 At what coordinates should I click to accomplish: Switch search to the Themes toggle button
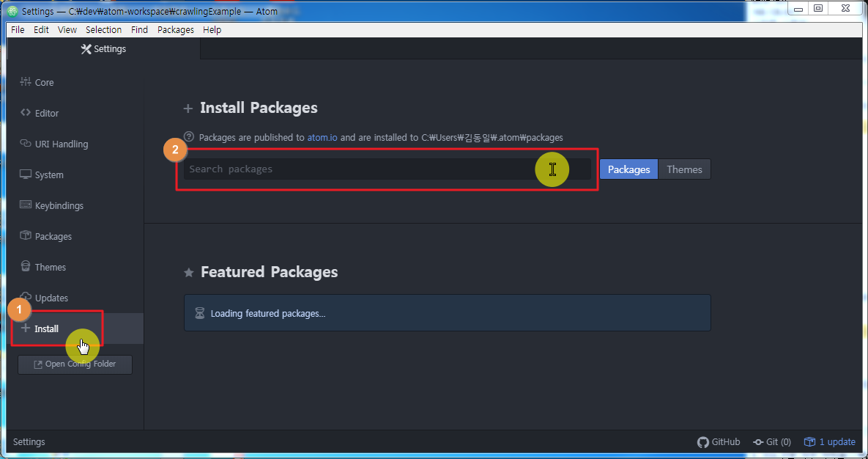click(684, 169)
